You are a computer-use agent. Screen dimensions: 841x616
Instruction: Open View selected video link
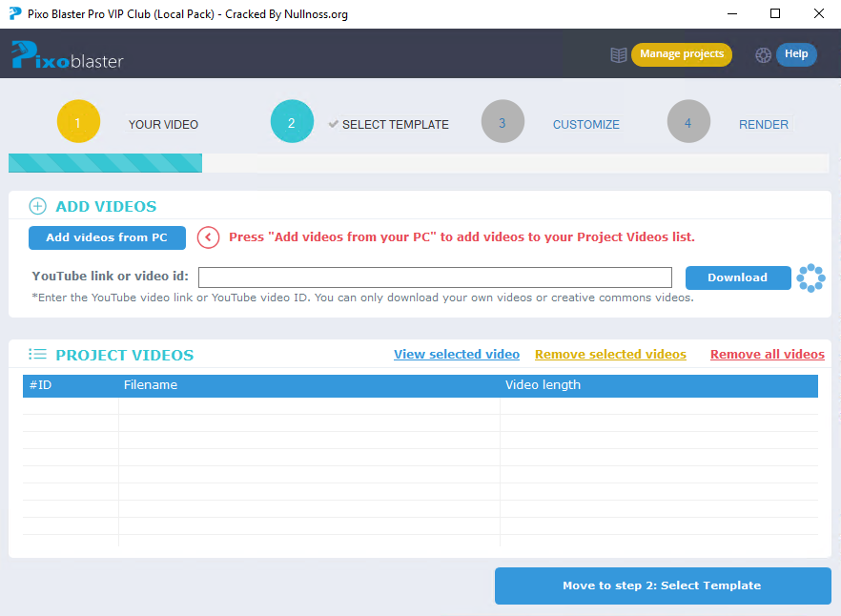(x=457, y=354)
